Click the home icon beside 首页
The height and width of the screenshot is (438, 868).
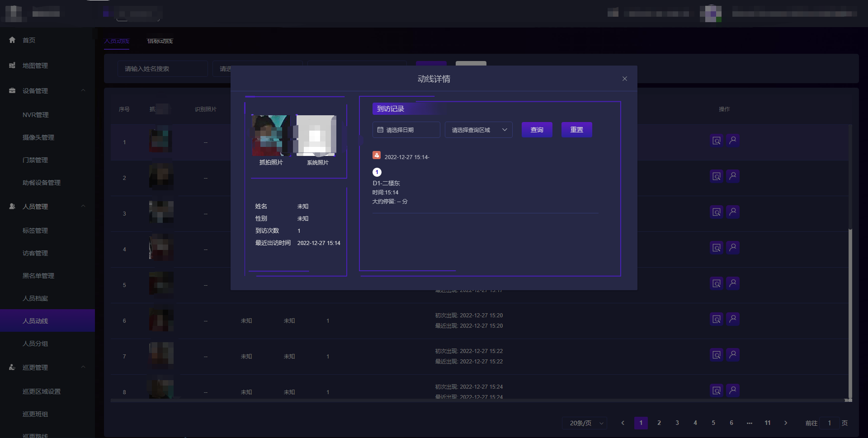tap(12, 40)
